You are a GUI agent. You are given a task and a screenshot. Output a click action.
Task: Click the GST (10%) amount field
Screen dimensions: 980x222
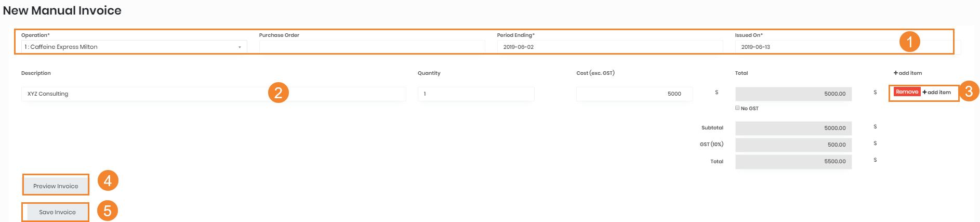click(793, 145)
